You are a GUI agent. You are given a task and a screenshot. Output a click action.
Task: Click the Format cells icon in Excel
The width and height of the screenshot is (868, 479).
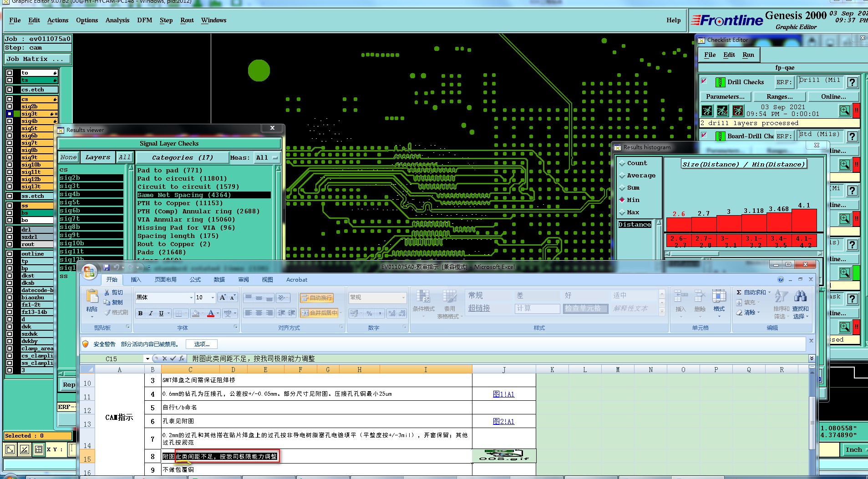[719, 297]
